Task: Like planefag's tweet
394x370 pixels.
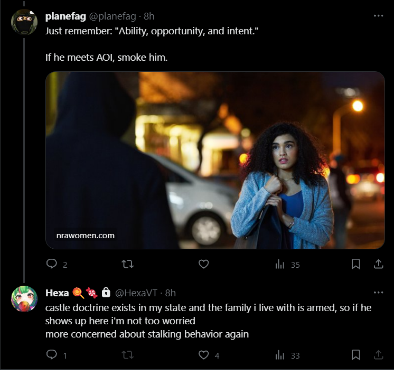Action: point(204,264)
